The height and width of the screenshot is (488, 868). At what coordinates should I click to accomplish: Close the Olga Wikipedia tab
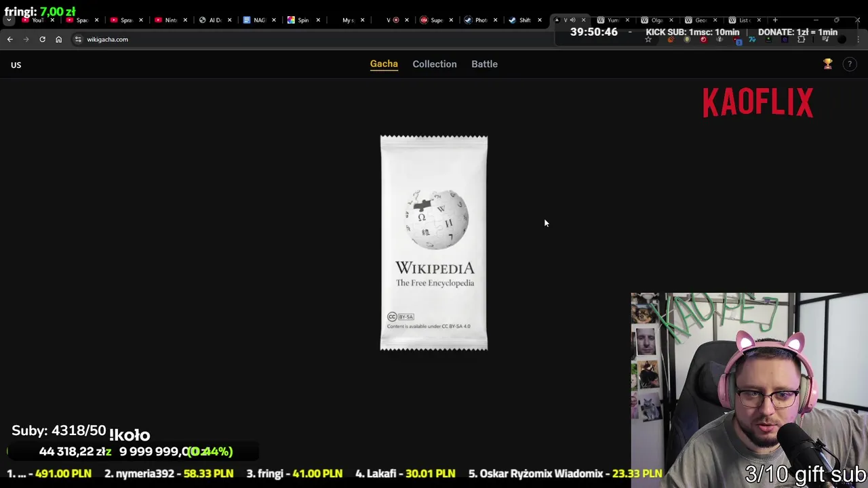[671, 20]
